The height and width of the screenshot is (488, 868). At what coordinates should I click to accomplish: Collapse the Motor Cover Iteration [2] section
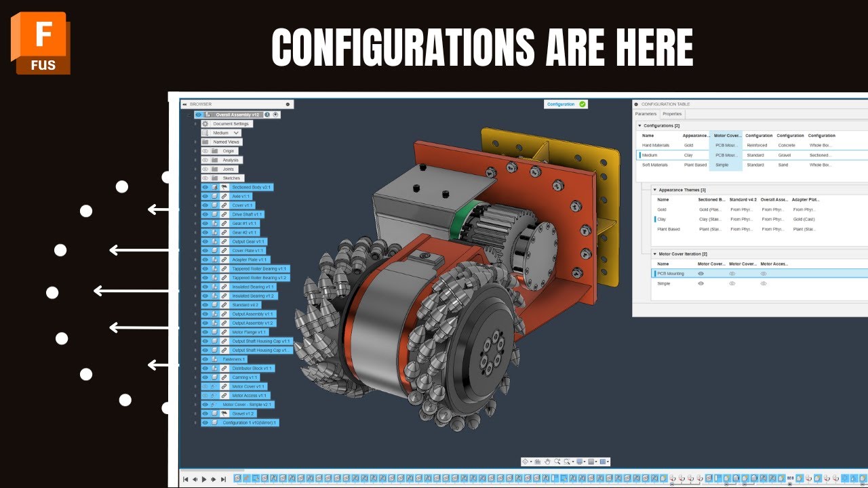(x=655, y=254)
